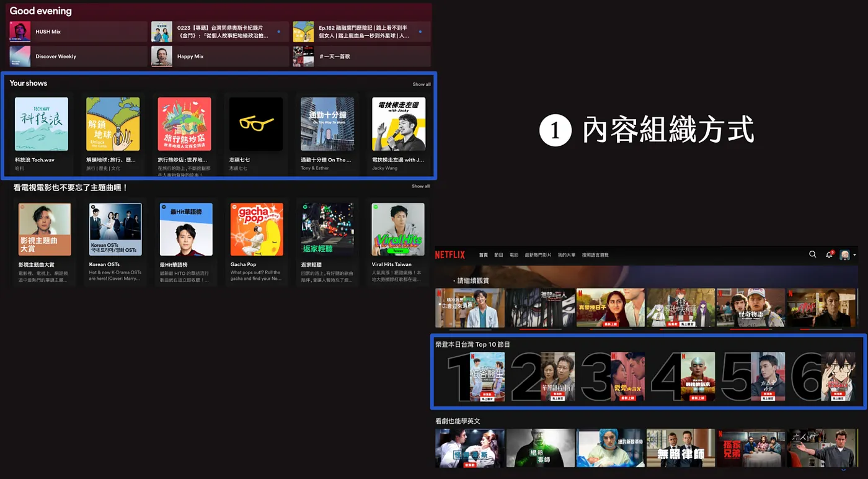Open the HUSH Mix shortcut
868x479 pixels.
pyautogui.click(x=78, y=32)
